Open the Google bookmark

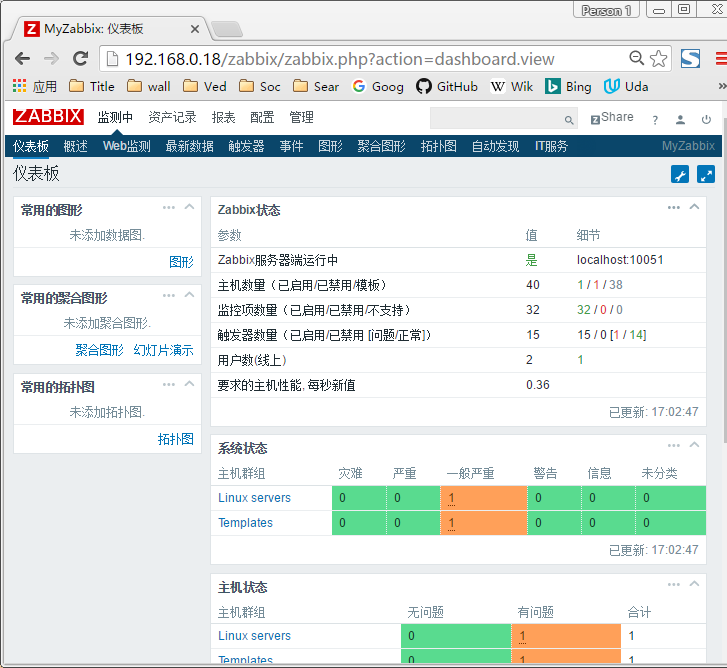(377, 86)
